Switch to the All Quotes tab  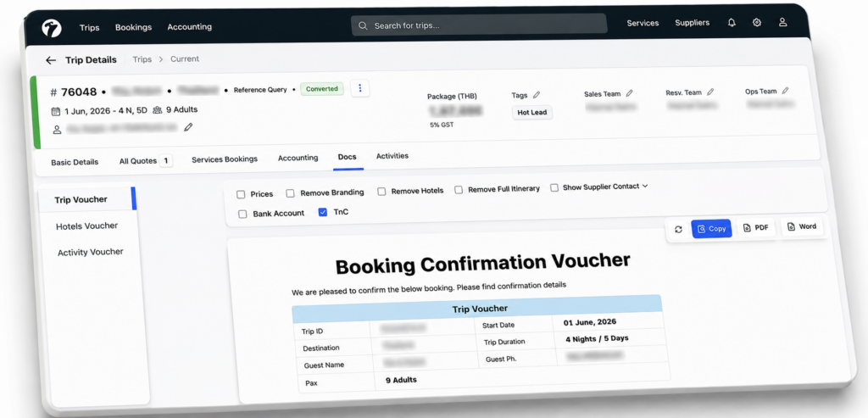(x=146, y=161)
